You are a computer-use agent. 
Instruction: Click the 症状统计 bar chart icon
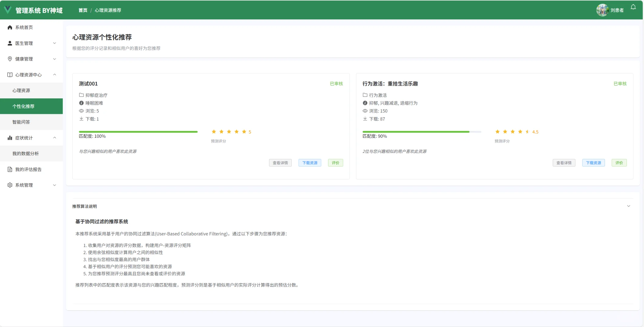click(x=9, y=137)
